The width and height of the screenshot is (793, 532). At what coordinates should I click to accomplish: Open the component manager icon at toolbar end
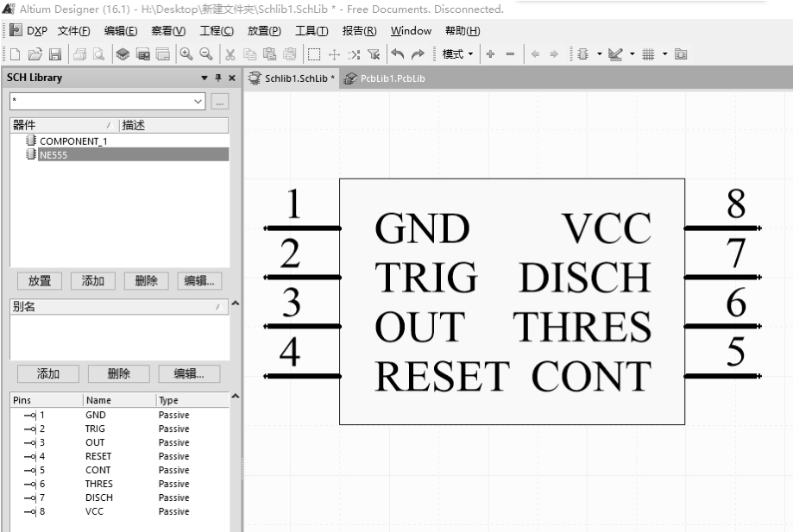[681, 54]
